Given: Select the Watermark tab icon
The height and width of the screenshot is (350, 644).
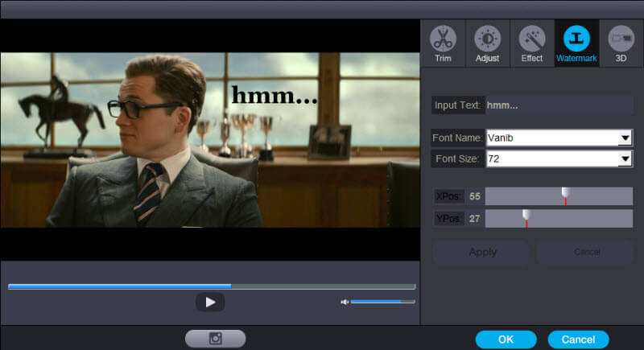Looking at the screenshot, I should (576, 43).
